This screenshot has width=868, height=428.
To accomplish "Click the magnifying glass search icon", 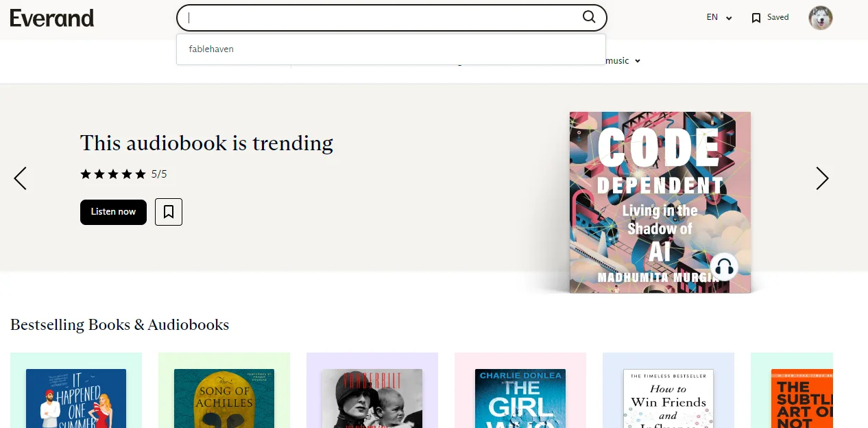I will (589, 17).
